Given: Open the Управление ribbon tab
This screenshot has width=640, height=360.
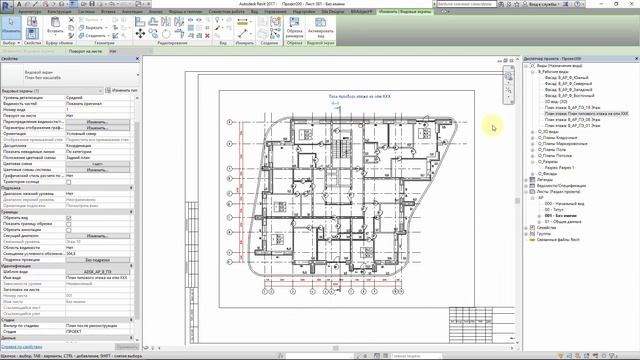Looking at the screenshot, I should 275,12.
